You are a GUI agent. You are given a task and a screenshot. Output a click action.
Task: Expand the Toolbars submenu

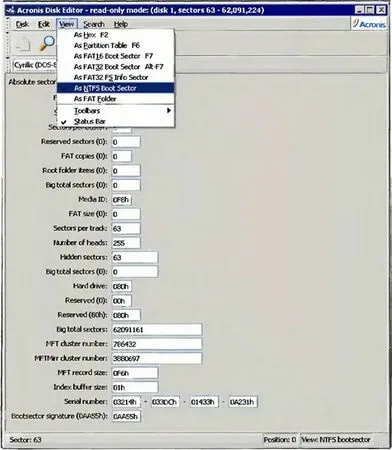[x=116, y=111]
